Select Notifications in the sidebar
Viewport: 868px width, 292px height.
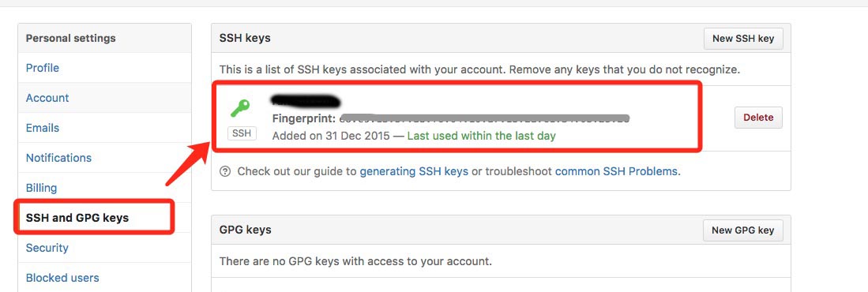click(58, 158)
